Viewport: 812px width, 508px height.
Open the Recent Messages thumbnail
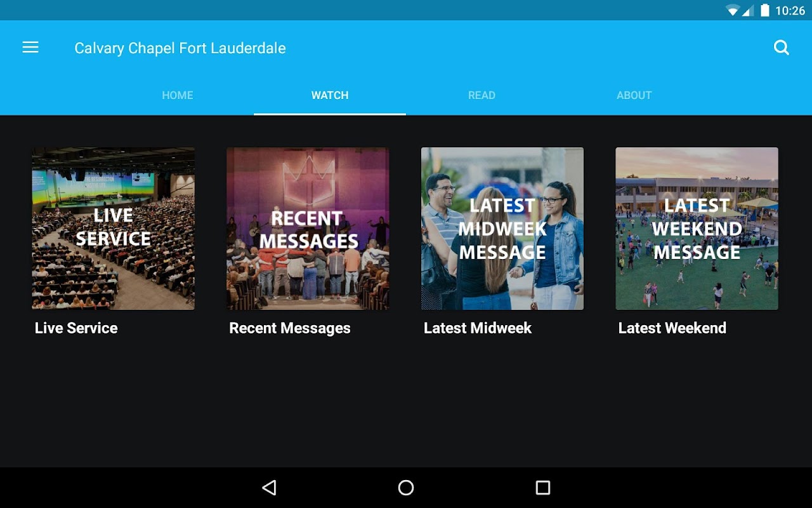(x=308, y=229)
